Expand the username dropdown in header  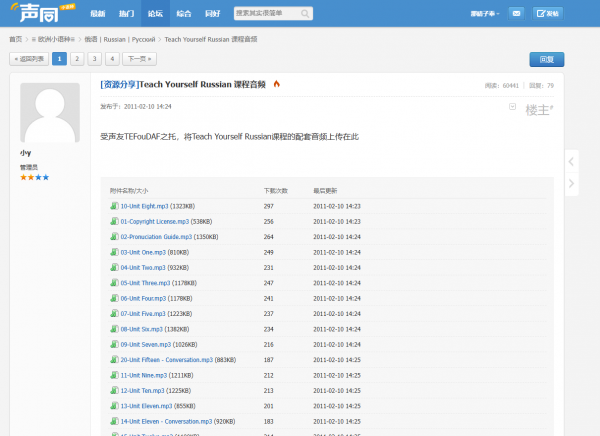coord(485,14)
